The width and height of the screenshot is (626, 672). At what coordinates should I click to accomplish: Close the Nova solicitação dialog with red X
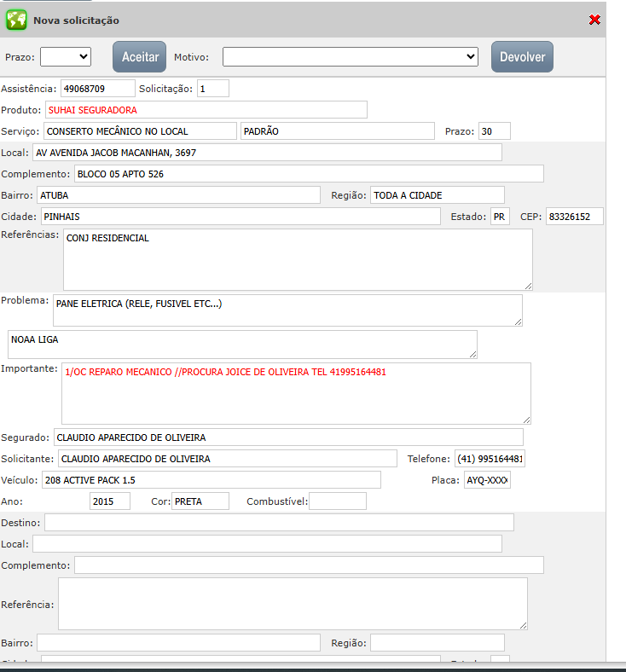coord(594,20)
